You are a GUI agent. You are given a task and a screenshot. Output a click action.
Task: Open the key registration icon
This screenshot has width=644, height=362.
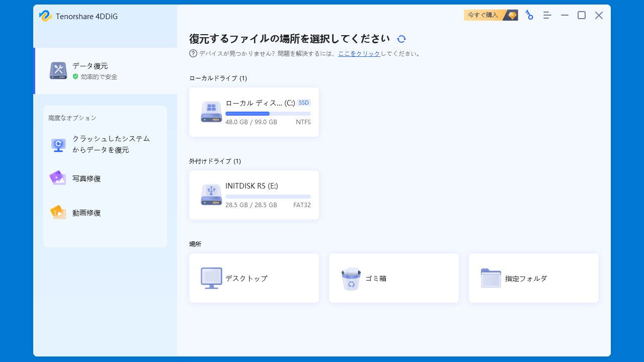[x=529, y=15]
